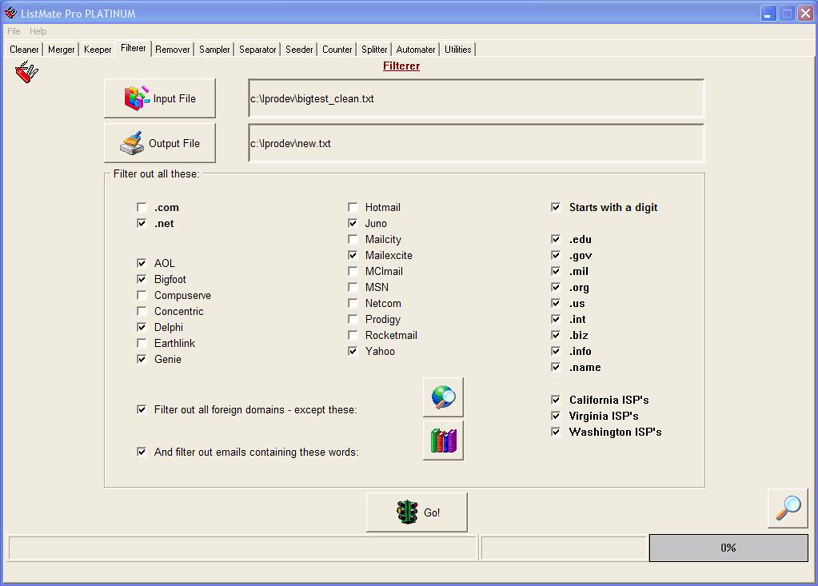818x586 pixels.
Task: Click the Input File button
Action: click(159, 98)
